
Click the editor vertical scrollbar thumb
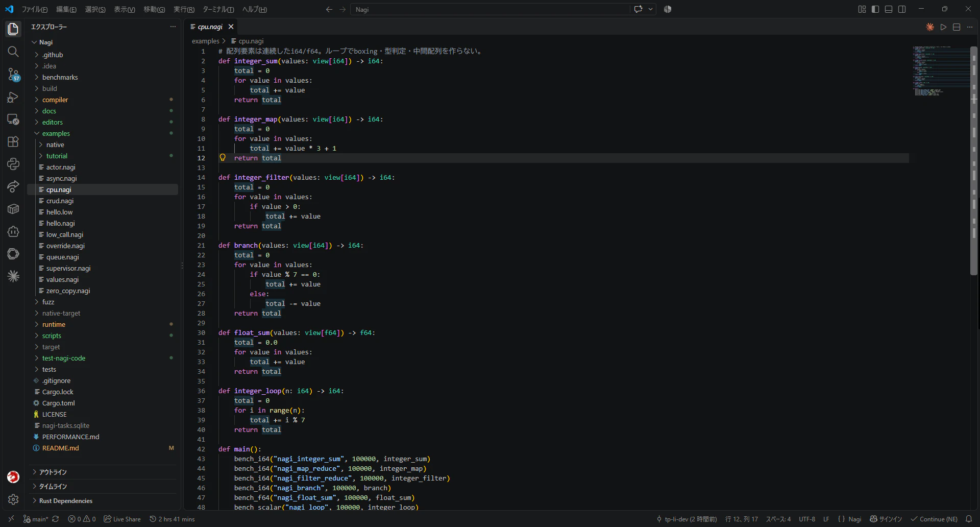click(974, 161)
